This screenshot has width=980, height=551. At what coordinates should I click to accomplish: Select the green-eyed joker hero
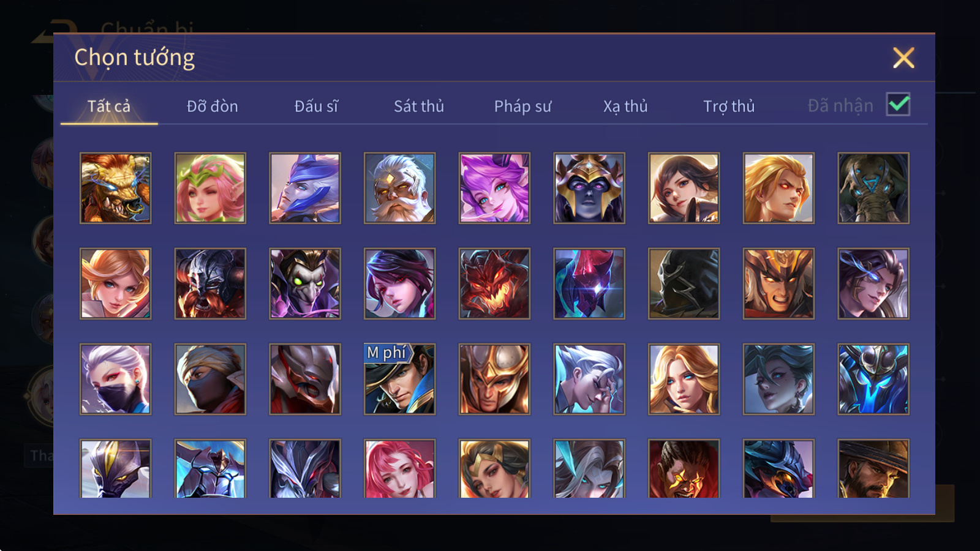pos(305,283)
